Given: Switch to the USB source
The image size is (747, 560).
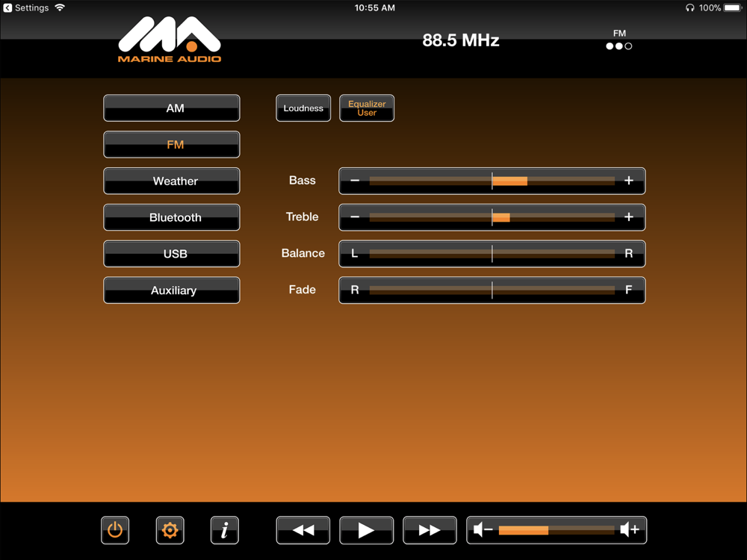Looking at the screenshot, I should (x=172, y=254).
